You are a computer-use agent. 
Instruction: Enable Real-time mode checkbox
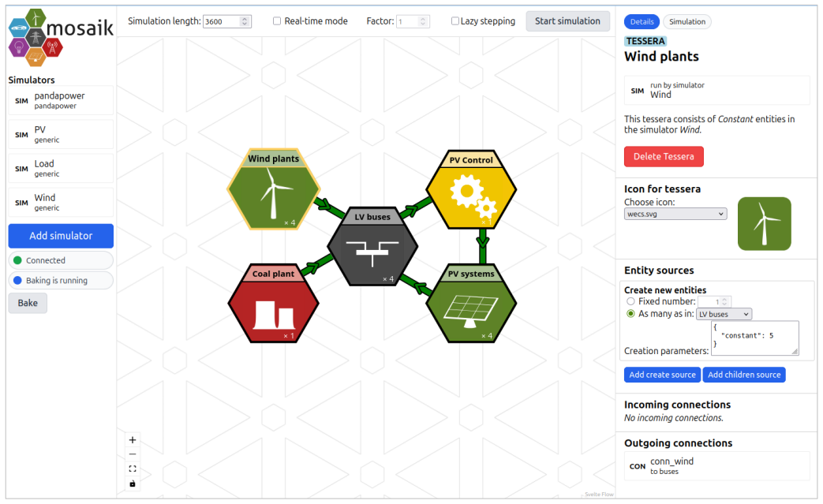277,21
